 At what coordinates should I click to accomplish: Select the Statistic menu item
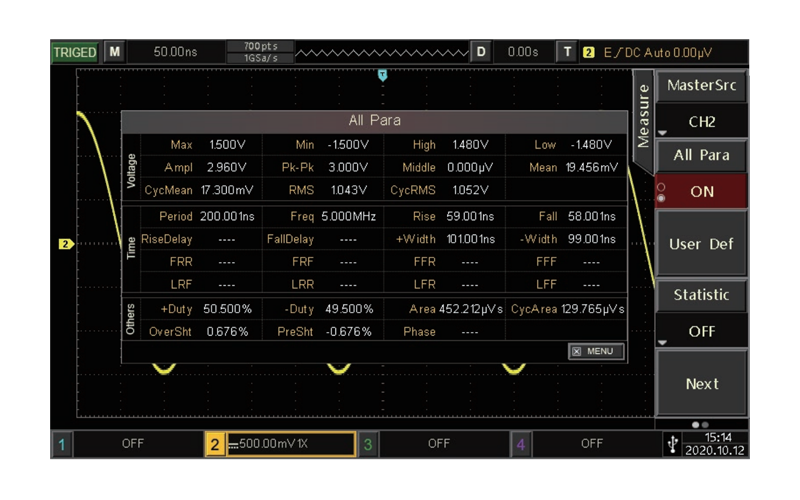coord(702,295)
